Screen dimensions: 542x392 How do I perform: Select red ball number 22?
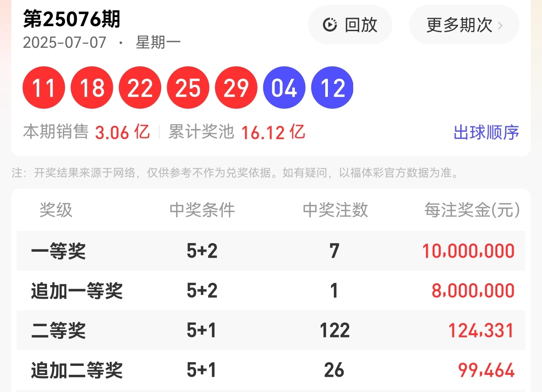[x=140, y=88]
